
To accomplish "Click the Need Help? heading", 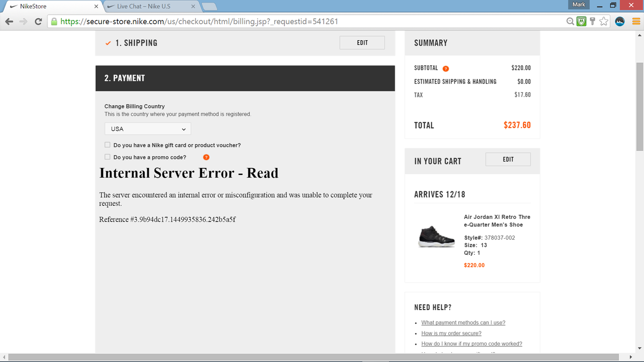I will [x=433, y=307].
